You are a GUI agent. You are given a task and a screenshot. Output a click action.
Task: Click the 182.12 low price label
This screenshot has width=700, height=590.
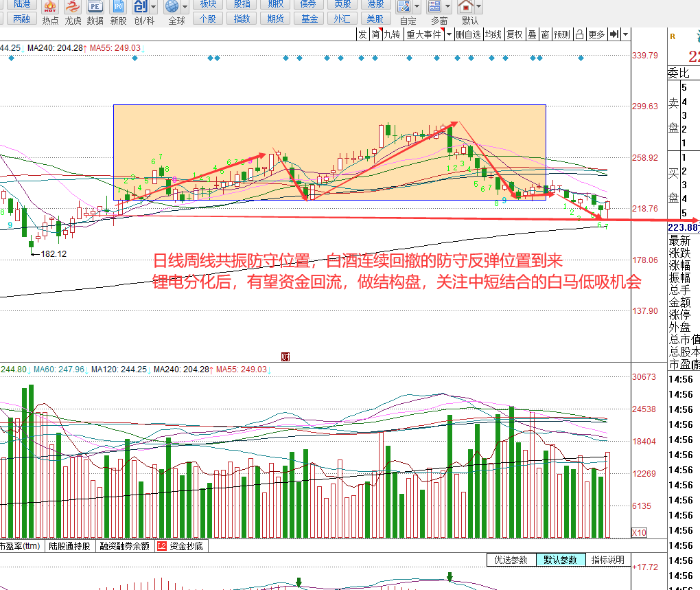click(x=54, y=254)
